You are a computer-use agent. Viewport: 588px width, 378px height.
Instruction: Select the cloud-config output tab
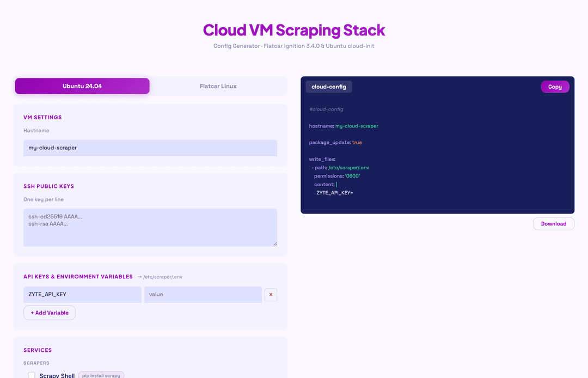(x=328, y=87)
